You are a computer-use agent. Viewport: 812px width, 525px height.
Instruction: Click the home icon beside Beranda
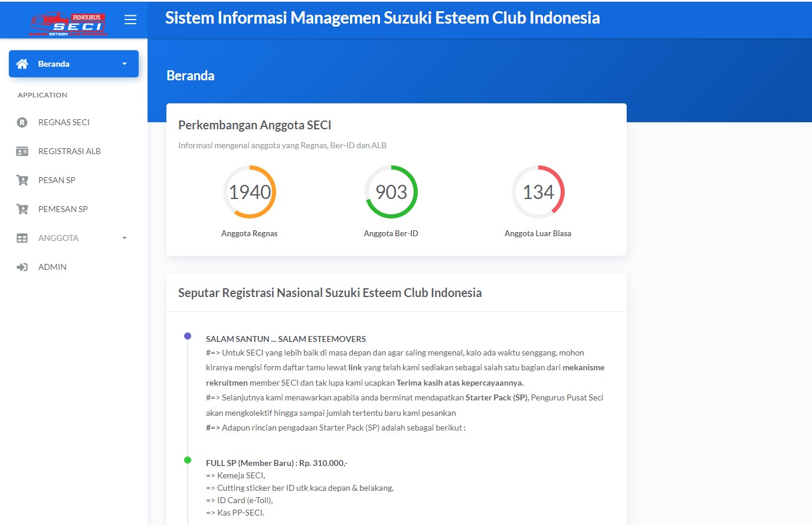click(22, 64)
